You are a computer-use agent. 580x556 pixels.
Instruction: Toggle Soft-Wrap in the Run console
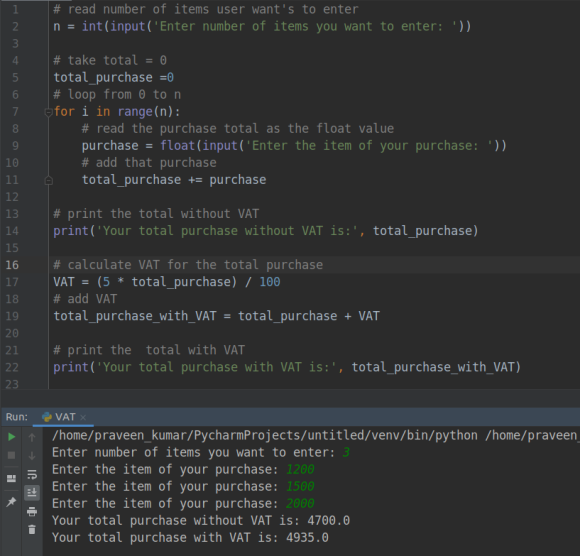coord(32,474)
